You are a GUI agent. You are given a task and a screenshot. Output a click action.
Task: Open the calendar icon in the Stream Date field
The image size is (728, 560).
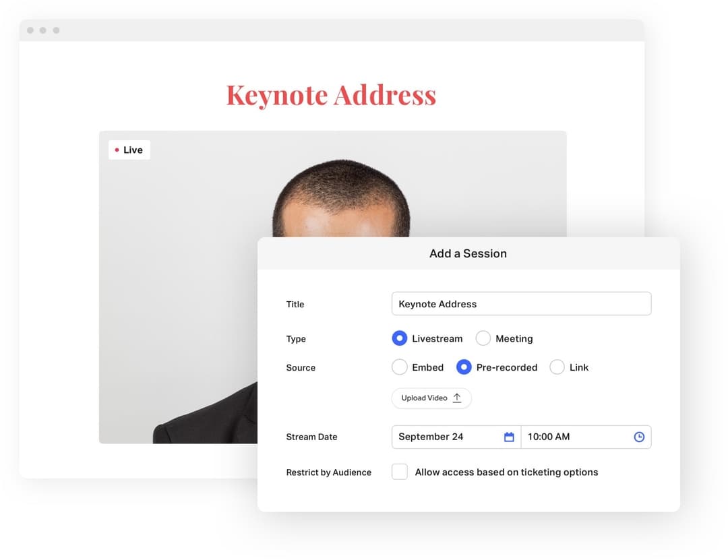(509, 437)
